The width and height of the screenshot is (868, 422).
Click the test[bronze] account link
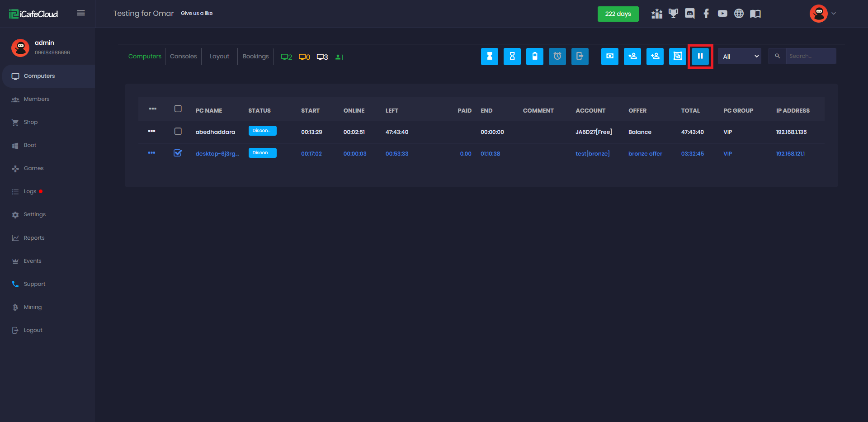click(x=592, y=154)
